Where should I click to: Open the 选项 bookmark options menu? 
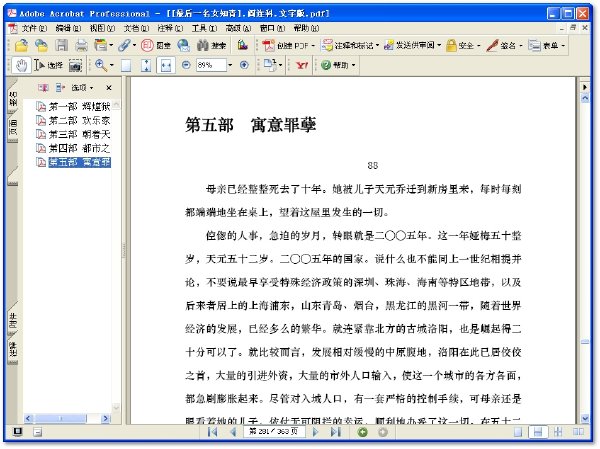(x=82, y=88)
